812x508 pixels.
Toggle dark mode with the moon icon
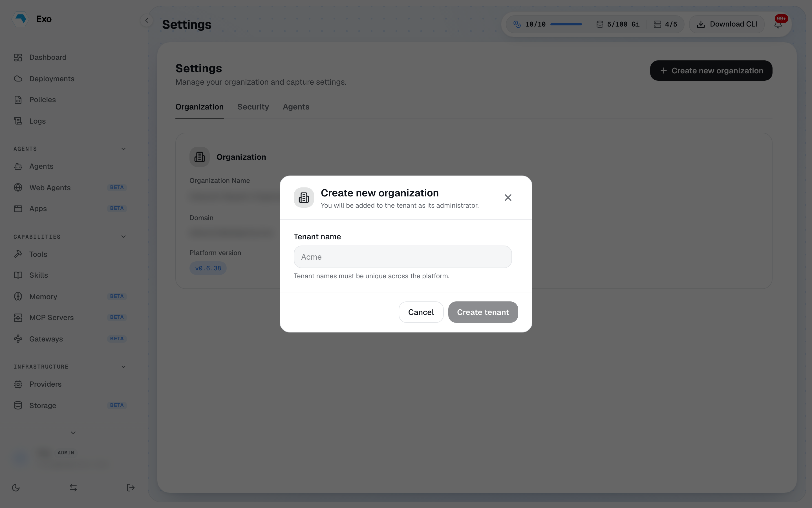(16, 487)
